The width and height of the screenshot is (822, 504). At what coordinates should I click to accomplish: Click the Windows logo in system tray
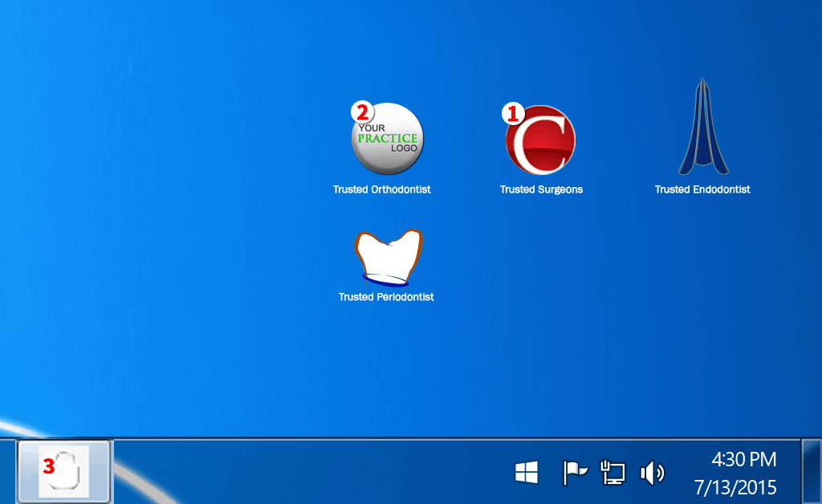527,473
